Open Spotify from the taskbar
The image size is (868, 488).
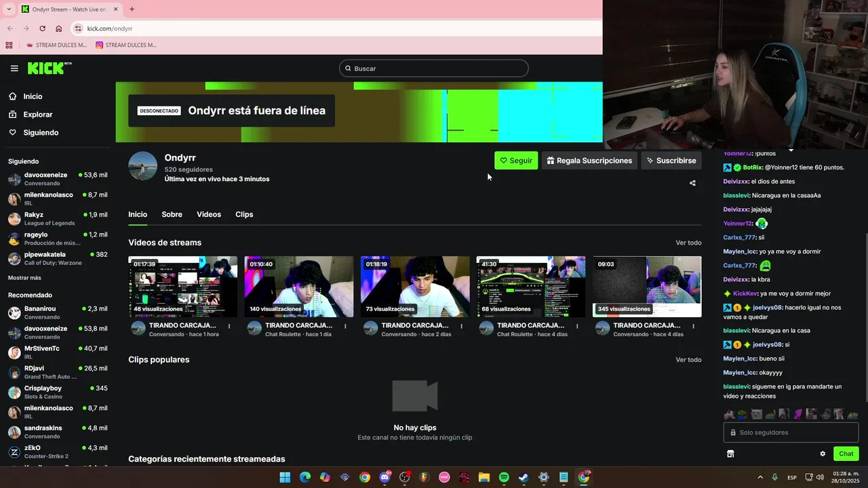point(504,477)
